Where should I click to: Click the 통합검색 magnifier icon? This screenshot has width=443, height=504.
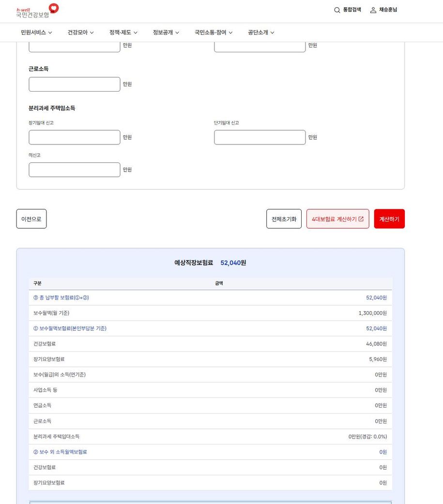[x=337, y=10]
